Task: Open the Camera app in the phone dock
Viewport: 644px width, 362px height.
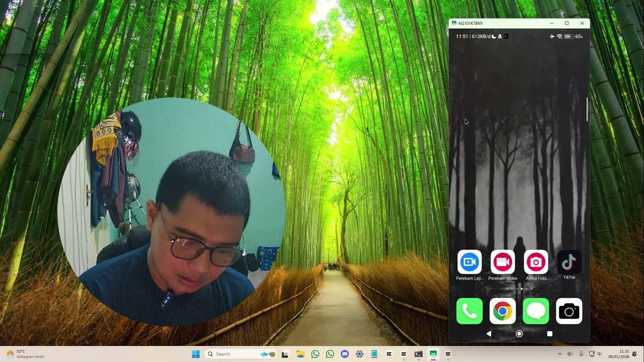Action: point(569,311)
